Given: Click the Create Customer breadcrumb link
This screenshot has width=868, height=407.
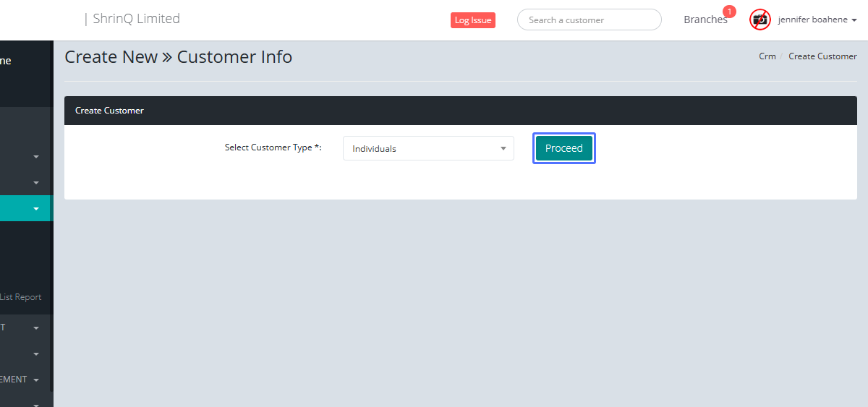Looking at the screenshot, I should click(x=822, y=56).
